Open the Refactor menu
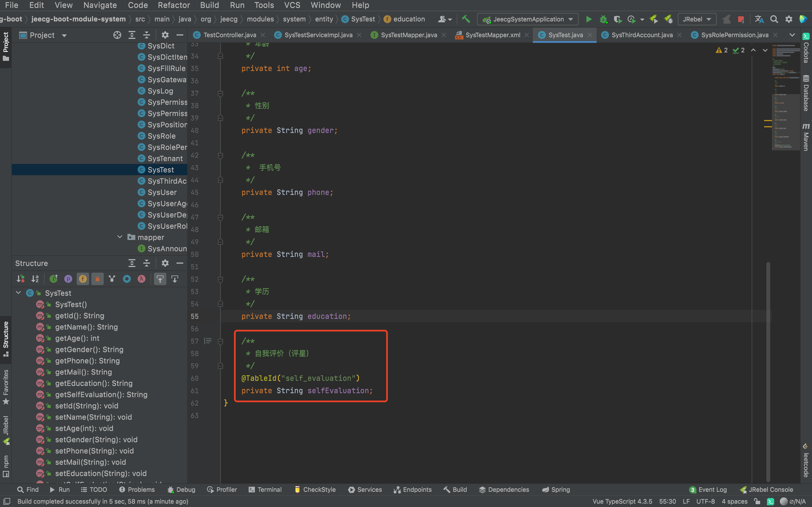This screenshot has height=507, width=812. [x=173, y=5]
